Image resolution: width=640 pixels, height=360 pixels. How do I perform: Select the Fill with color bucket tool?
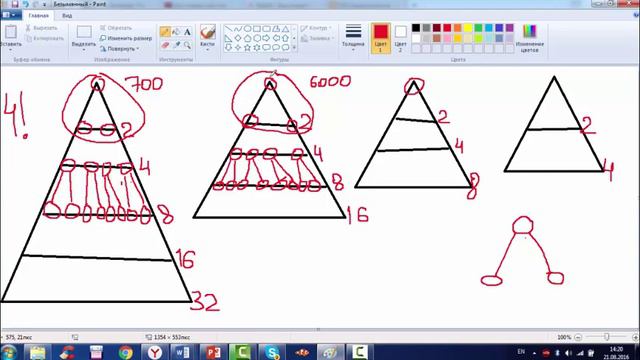coord(176,32)
